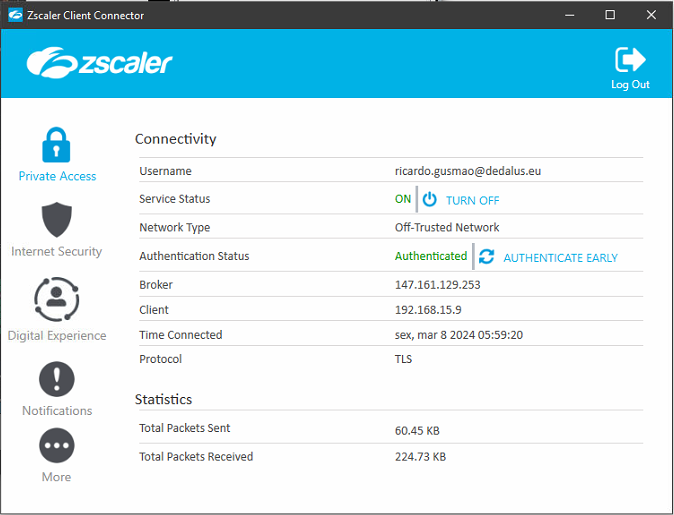Select the Notifications tab label
674x515 pixels.
coord(57,411)
